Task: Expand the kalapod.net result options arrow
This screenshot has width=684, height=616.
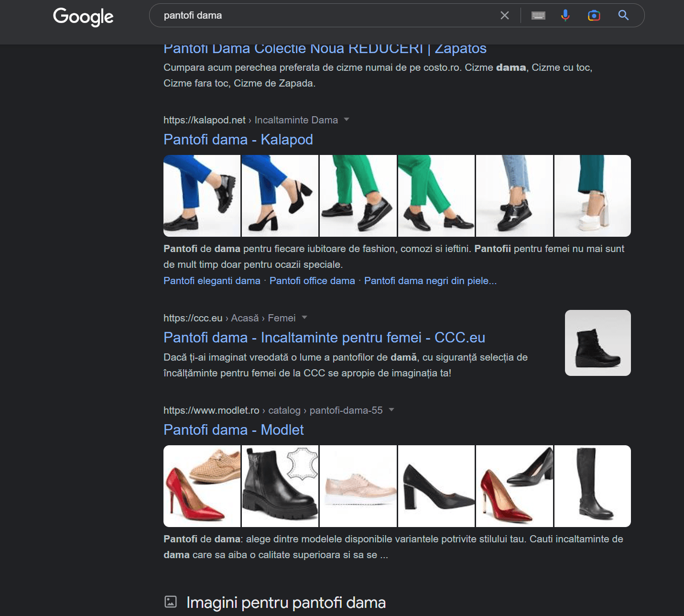Action: pos(347,120)
